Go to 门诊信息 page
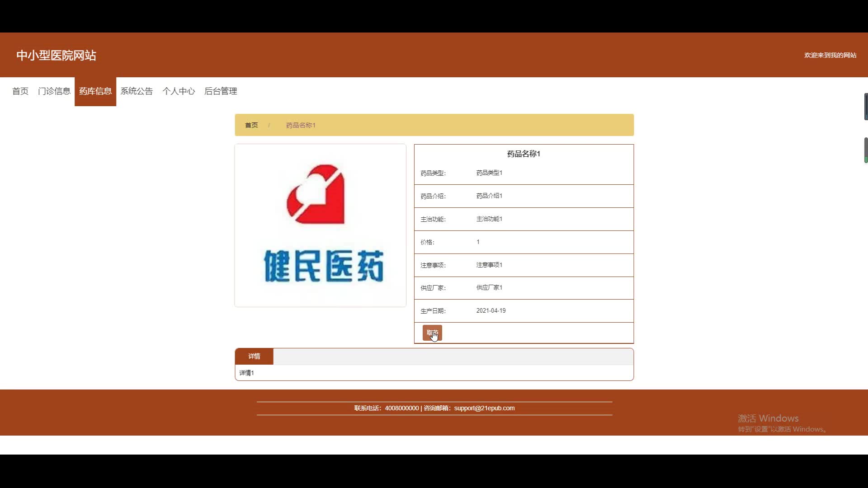868x488 pixels. tap(54, 91)
